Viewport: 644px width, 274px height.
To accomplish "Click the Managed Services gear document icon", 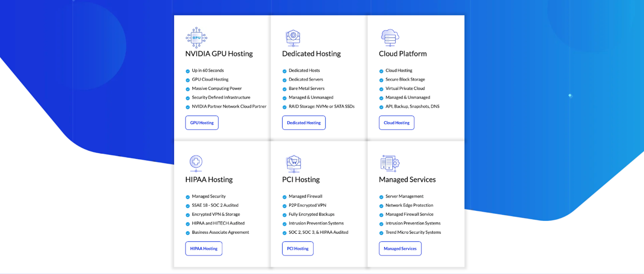I will [390, 163].
